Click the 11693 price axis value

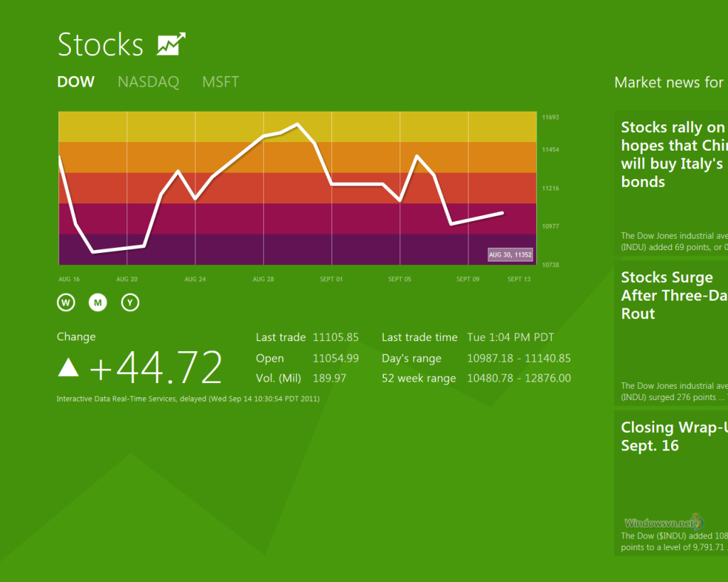tap(551, 117)
